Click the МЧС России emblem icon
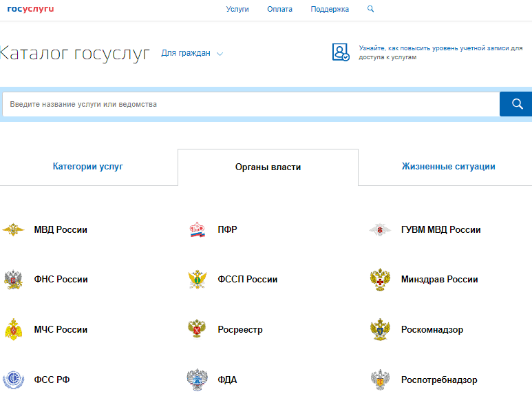The height and width of the screenshot is (394, 532). tap(13, 329)
